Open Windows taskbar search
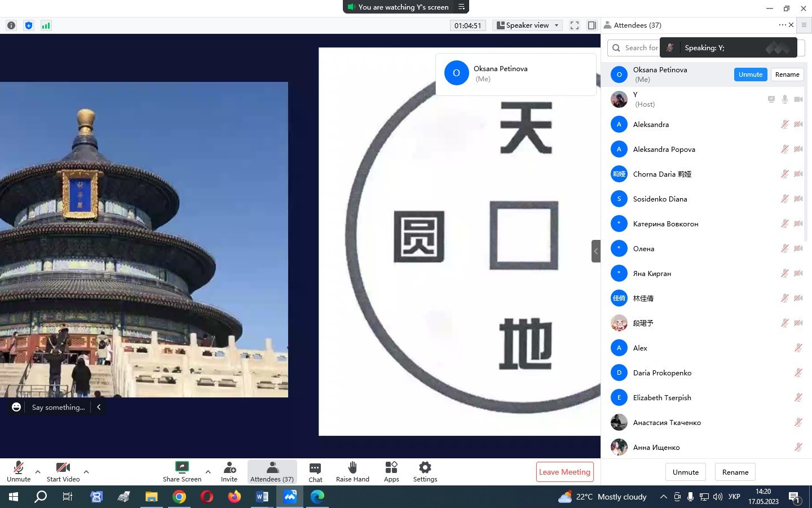 coord(41,497)
